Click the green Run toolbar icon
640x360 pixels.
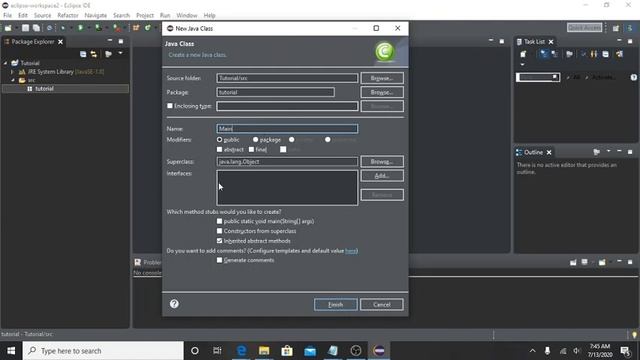coord(80,28)
